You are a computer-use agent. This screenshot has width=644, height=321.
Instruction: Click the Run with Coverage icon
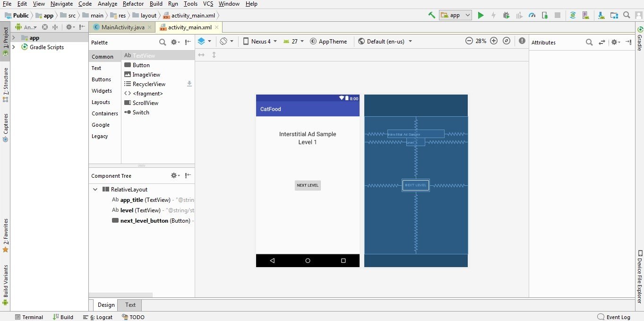519,15
